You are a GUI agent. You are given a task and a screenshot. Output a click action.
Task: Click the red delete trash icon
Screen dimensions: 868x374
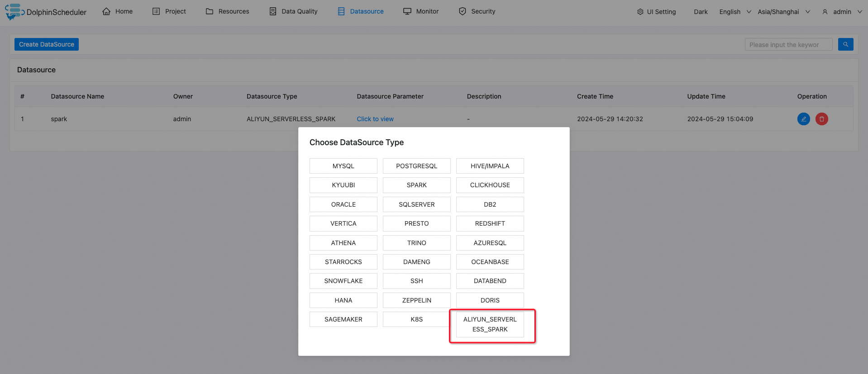(821, 119)
